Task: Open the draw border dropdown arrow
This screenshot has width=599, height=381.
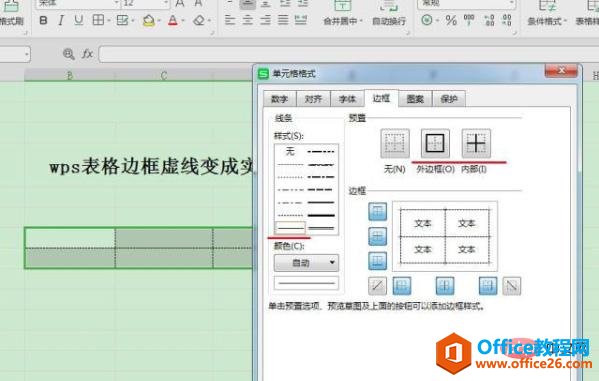Action: (x=133, y=21)
